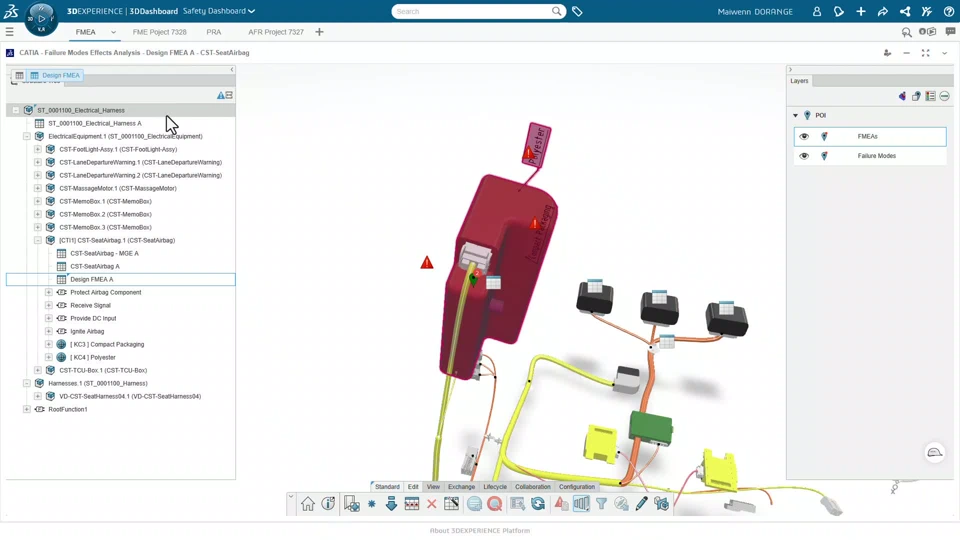Switch to PRA tab
The width and height of the screenshot is (960, 540).
click(214, 32)
